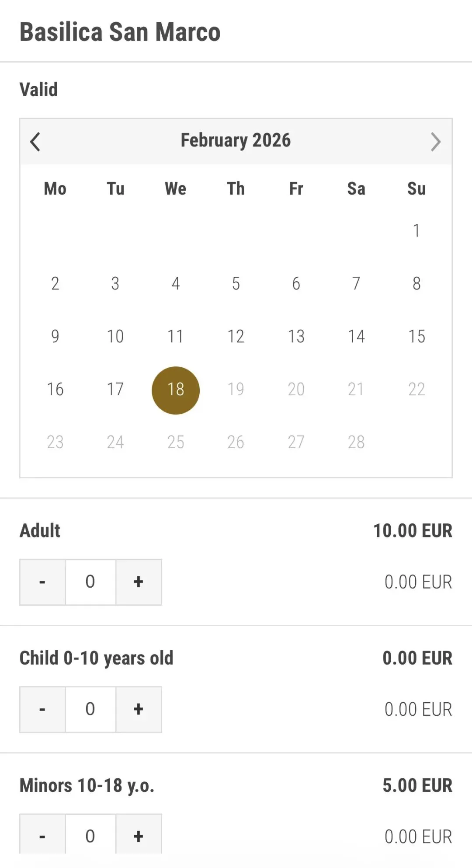Increase Minors 10-18 y.o. ticket count

pyautogui.click(x=139, y=836)
